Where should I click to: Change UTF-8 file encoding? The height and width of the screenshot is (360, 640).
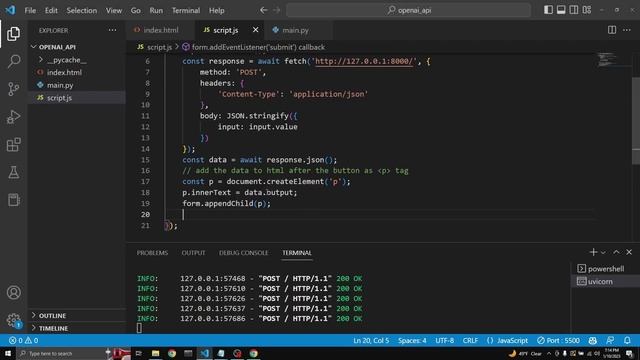[444, 340]
